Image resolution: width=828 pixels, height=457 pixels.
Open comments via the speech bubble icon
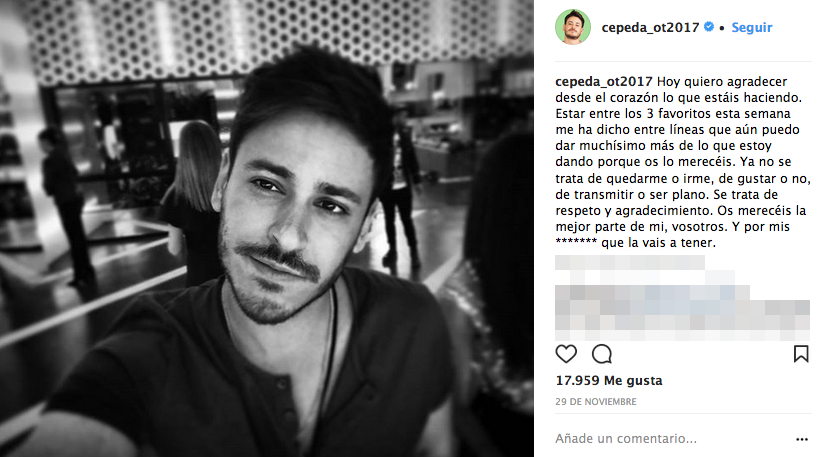point(602,354)
